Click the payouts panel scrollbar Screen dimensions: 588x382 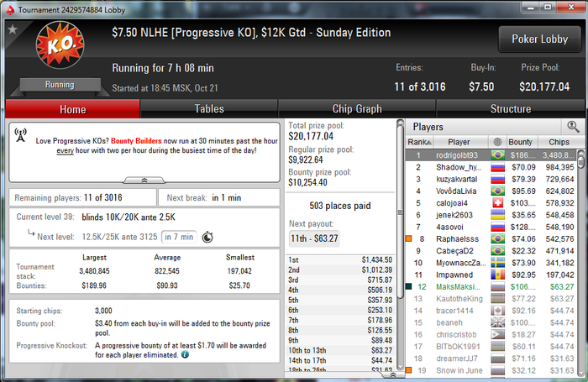tap(400, 245)
